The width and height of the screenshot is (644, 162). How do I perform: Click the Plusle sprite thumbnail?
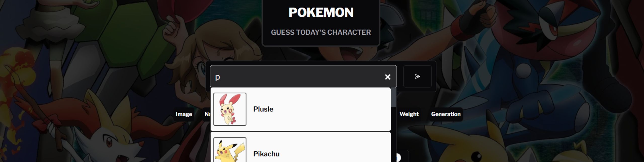(230, 109)
